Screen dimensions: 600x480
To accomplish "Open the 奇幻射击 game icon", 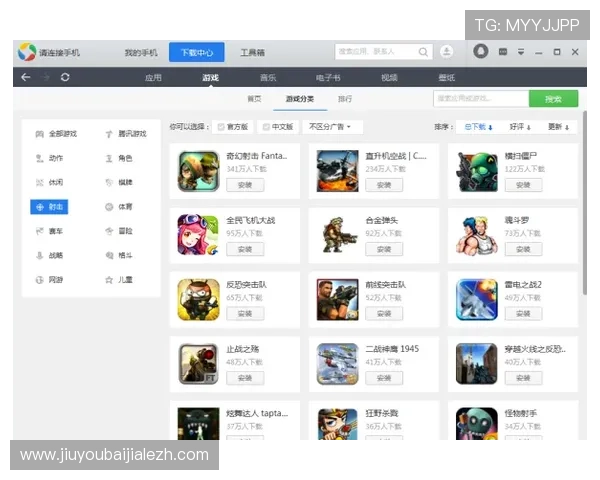I will (198, 170).
